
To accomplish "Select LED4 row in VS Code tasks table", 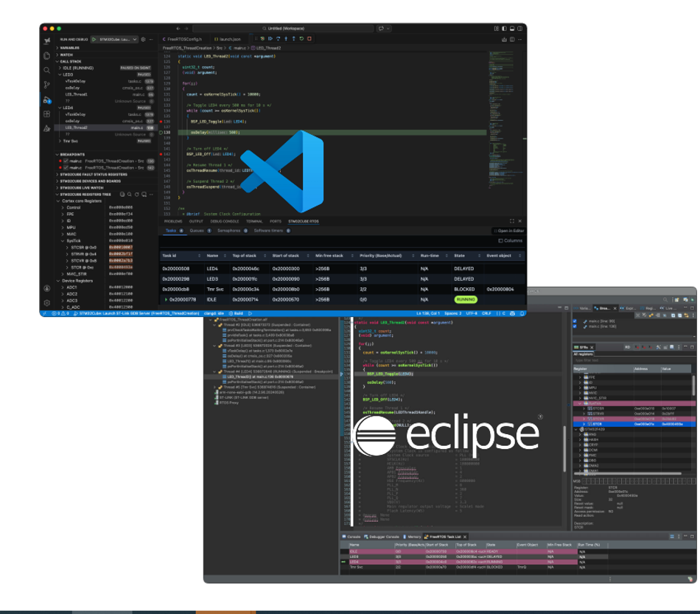I will [x=343, y=269].
